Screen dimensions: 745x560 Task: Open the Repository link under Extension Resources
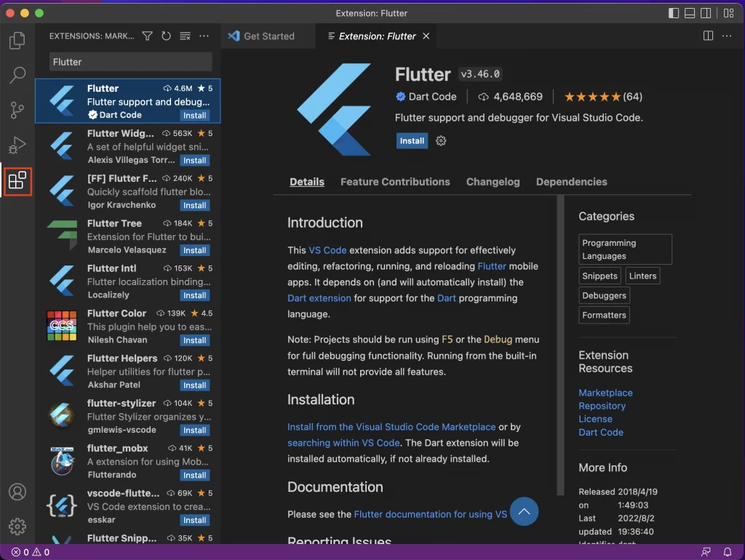tap(602, 406)
